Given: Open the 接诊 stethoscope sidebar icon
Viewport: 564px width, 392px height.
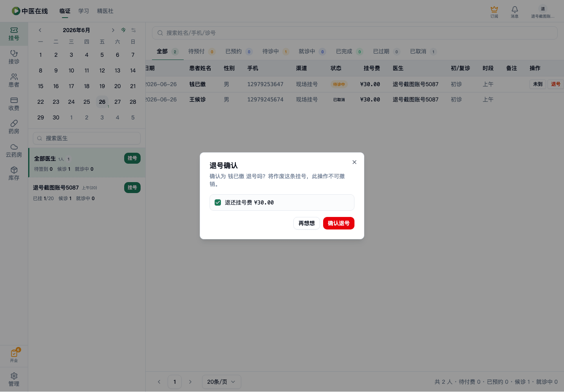Looking at the screenshot, I should point(14,57).
